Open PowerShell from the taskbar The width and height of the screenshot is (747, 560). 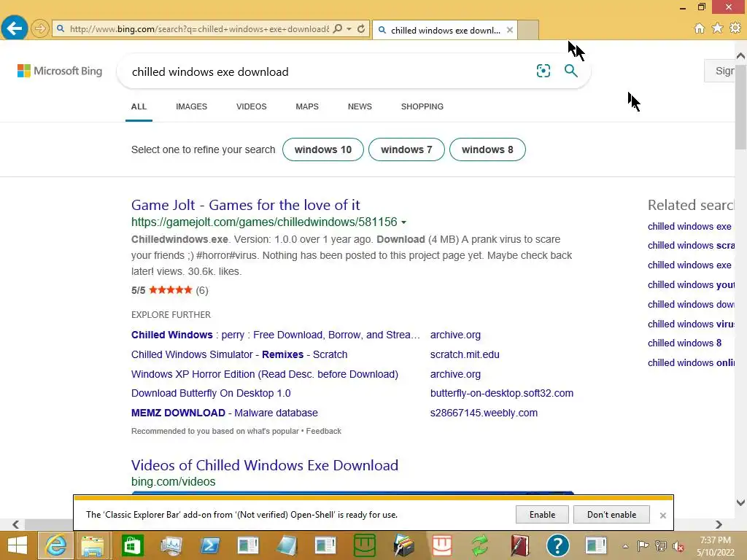(209, 545)
